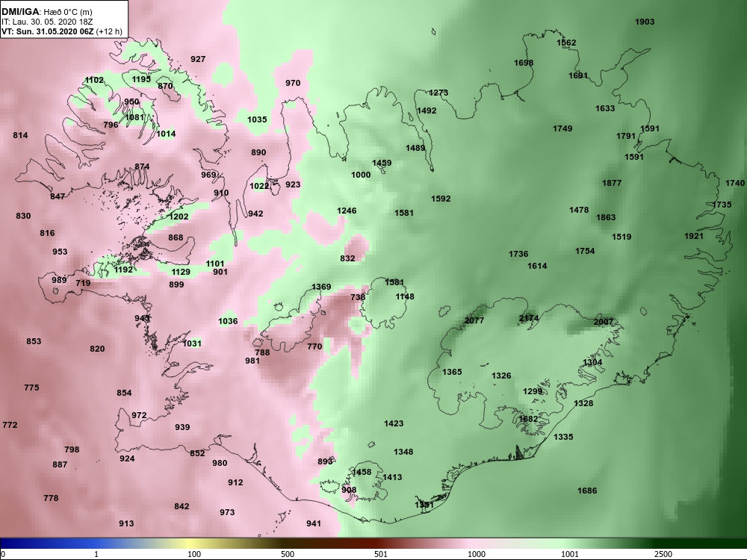Click the value 1192
The height and width of the screenshot is (560, 747).
point(124,270)
